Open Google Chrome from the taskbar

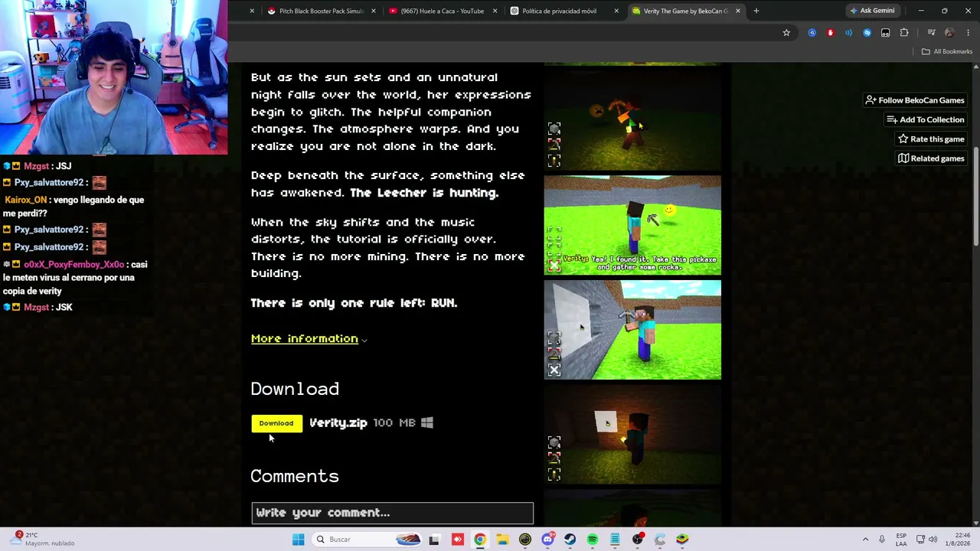tap(480, 540)
